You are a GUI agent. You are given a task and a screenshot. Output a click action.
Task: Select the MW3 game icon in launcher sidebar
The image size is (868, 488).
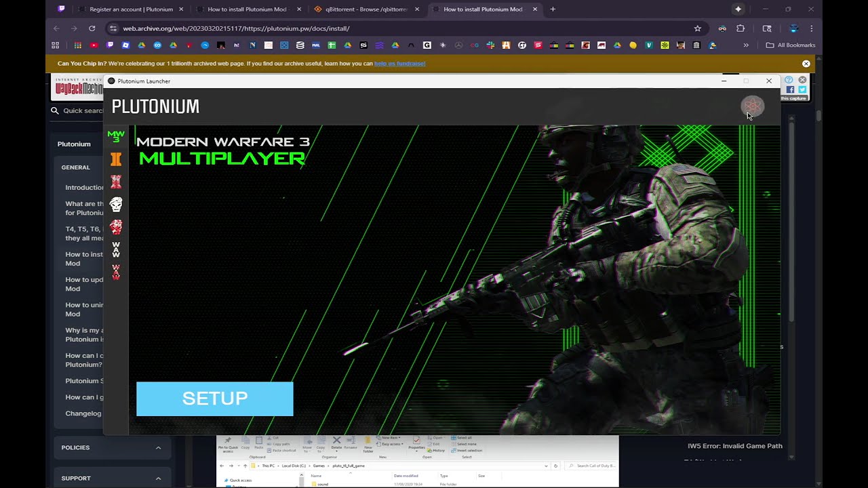[x=116, y=136]
